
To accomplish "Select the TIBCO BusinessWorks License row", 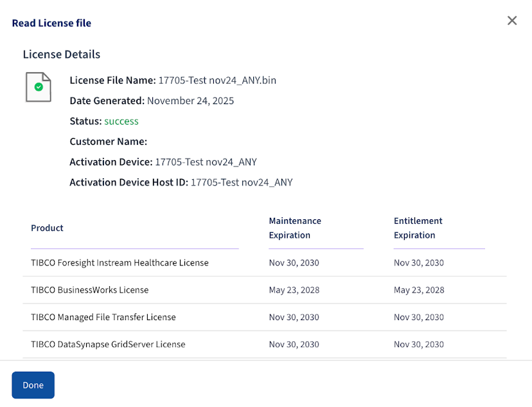I will click(89, 290).
